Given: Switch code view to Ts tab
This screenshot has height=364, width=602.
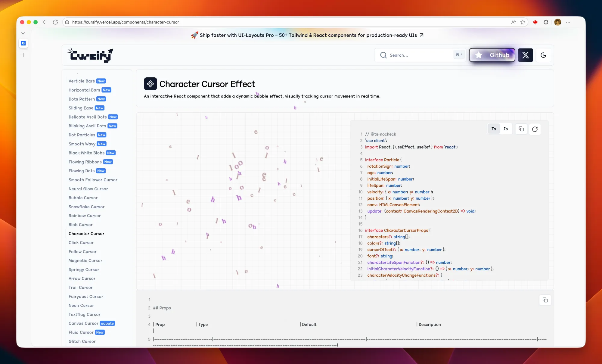Looking at the screenshot, I should pos(494,129).
